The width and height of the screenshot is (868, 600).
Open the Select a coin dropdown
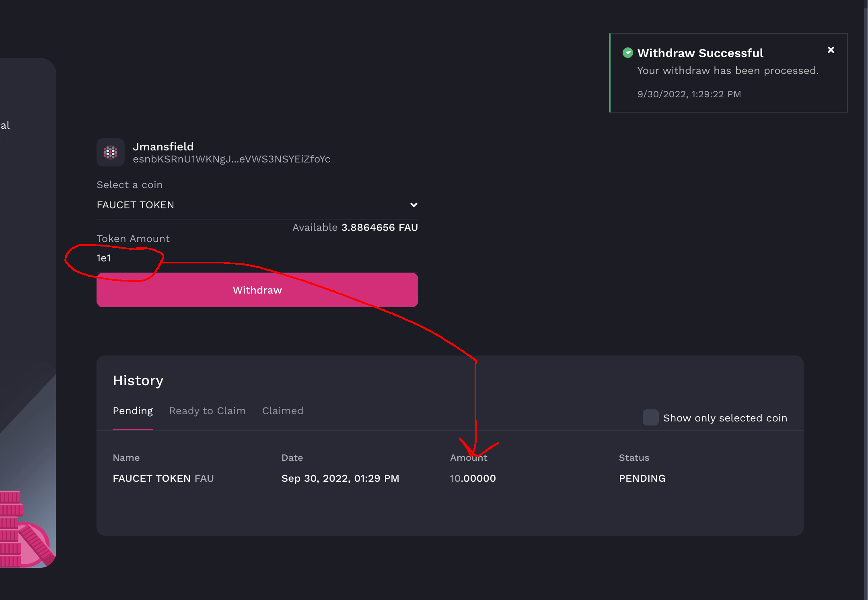pyautogui.click(x=257, y=205)
